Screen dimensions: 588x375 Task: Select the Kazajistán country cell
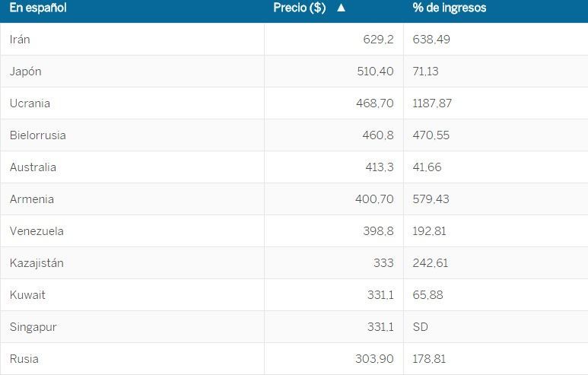click(37, 263)
